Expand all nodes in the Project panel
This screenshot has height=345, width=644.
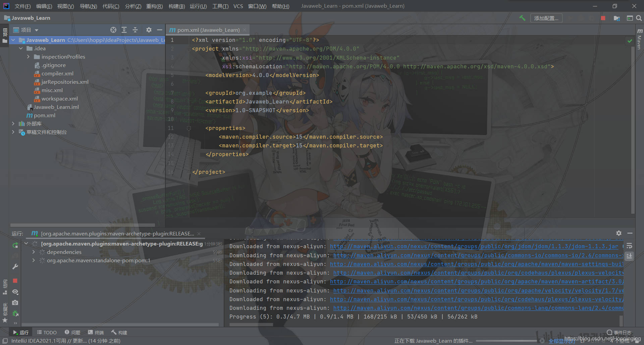(x=124, y=30)
